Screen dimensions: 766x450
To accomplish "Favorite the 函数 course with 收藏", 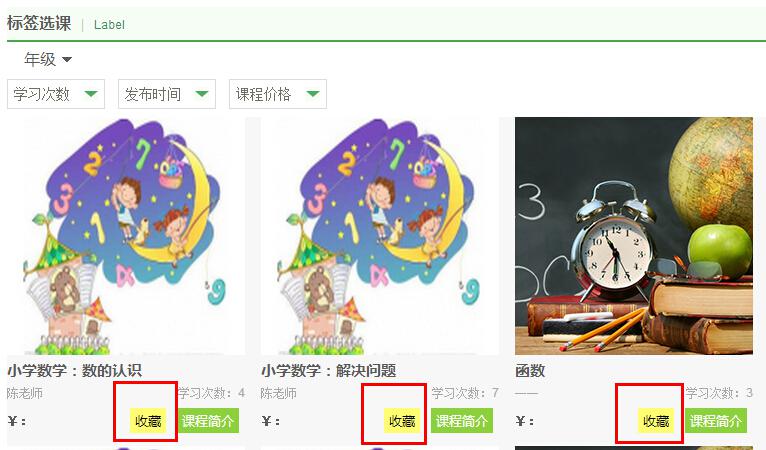I will pos(656,421).
